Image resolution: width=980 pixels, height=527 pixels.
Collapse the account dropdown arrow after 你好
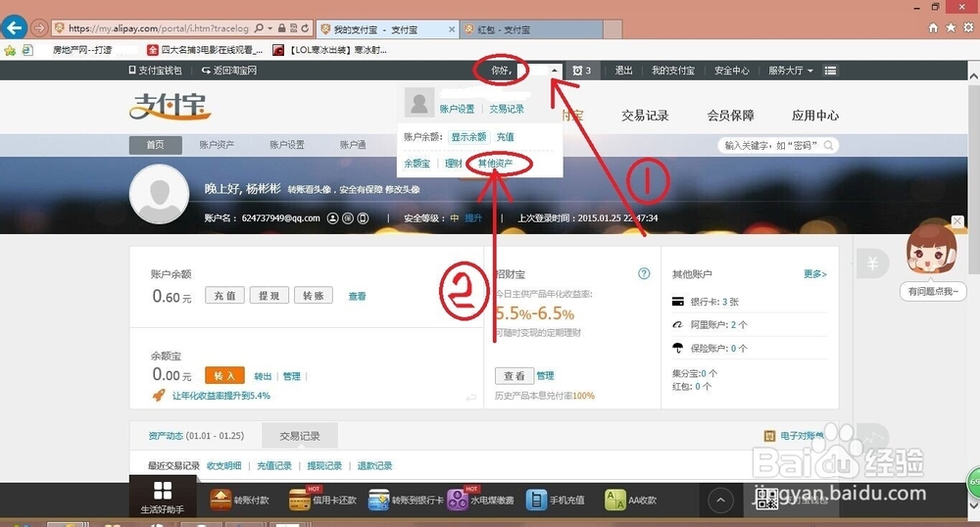pos(555,71)
